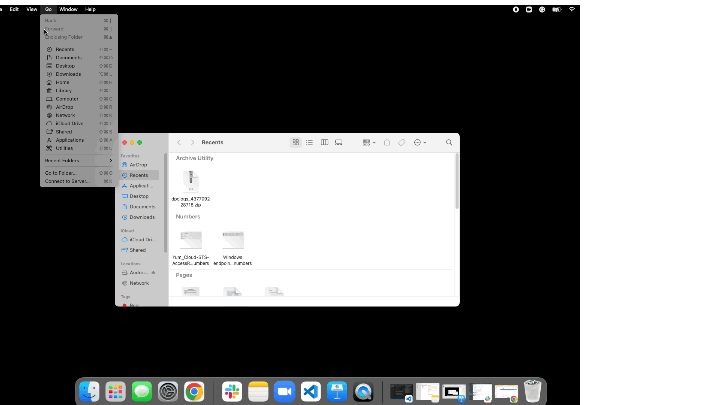The width and height of the screenshot is (720, 405).
Task: Open the Group By dropdown in toolbar
Action: pyautogui.click(x=367, y=143)
